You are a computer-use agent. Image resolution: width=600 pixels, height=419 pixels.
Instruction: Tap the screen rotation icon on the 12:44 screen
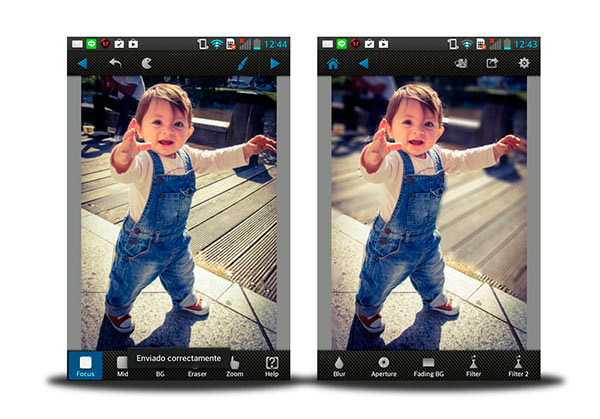[x=202, y=44]
